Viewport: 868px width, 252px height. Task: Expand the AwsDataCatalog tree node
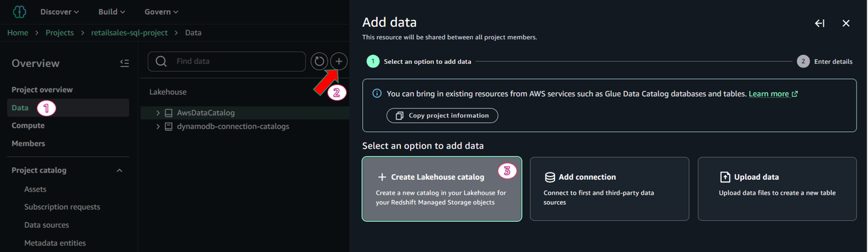(158, 113)
